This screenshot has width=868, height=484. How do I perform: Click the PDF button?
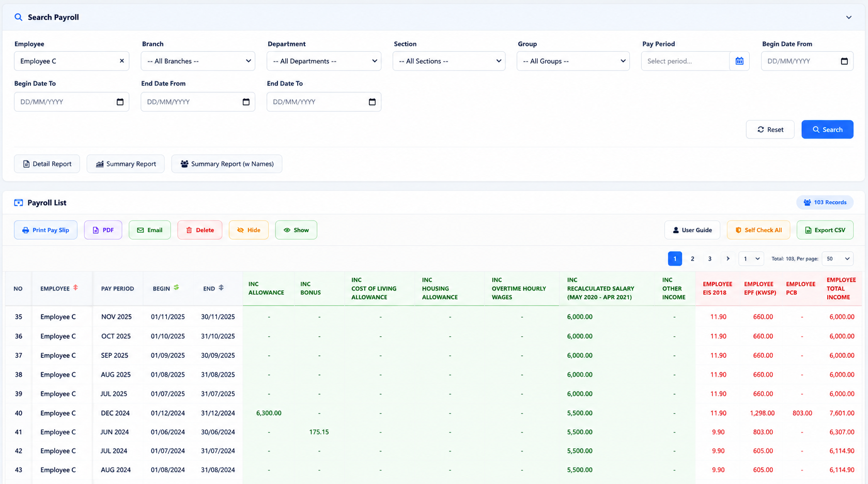point(103,230)
